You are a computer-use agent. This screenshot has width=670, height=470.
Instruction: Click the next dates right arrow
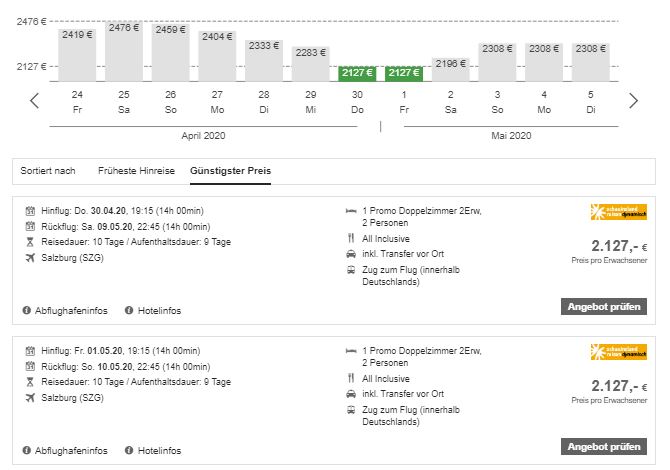click(632, 100)
